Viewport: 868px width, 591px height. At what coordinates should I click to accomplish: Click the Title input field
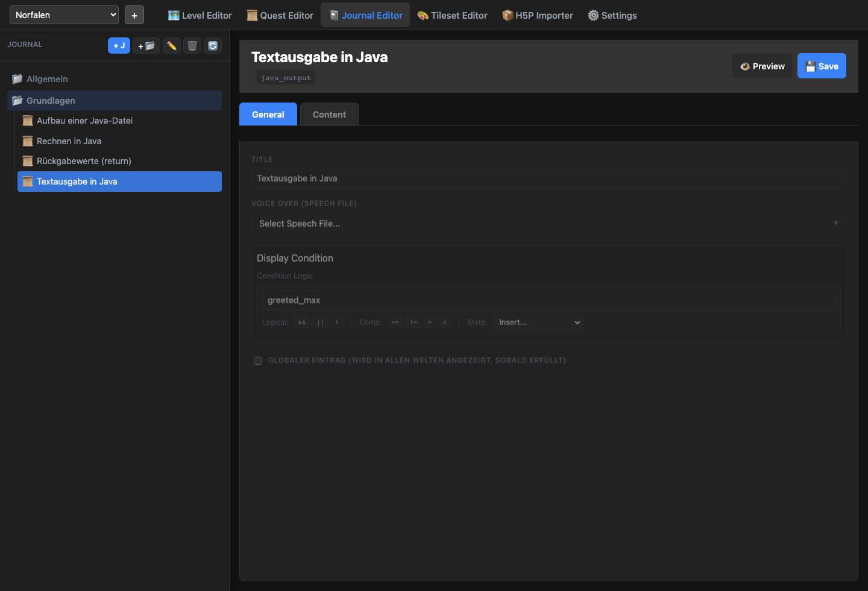[548, 179]
